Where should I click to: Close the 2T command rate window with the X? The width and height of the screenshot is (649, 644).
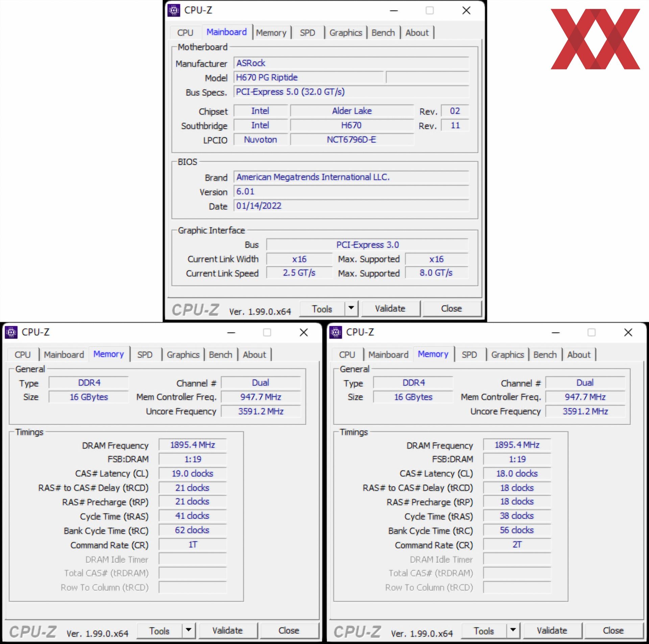(628, 333)
